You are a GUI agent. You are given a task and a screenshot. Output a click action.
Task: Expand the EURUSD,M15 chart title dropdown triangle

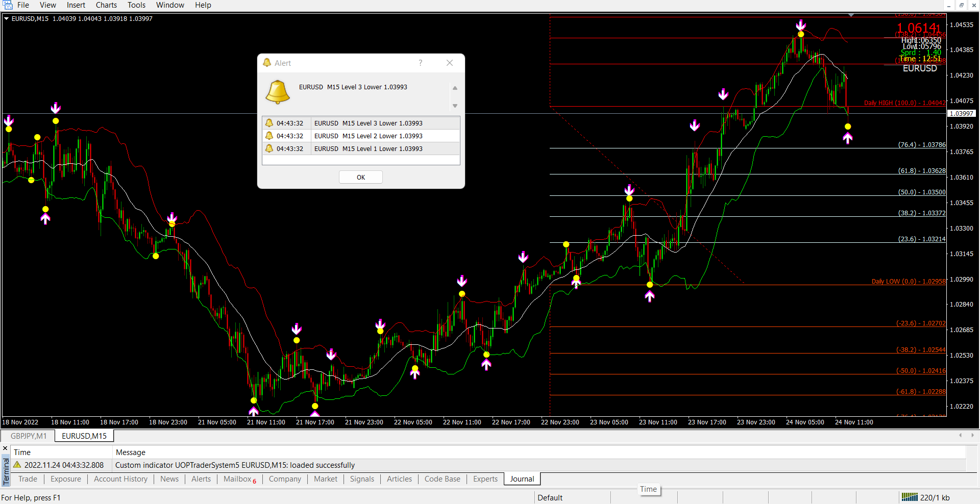coord(7,18)
